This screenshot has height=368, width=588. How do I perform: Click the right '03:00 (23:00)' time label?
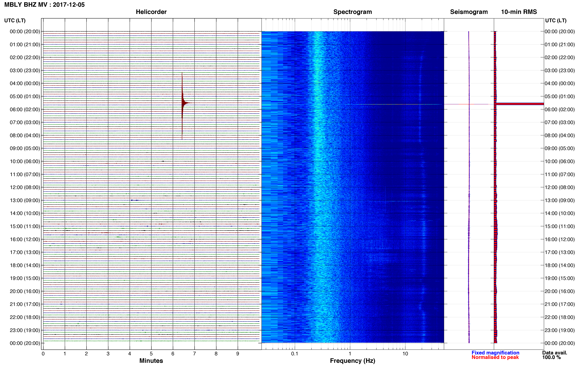(560, 70)
